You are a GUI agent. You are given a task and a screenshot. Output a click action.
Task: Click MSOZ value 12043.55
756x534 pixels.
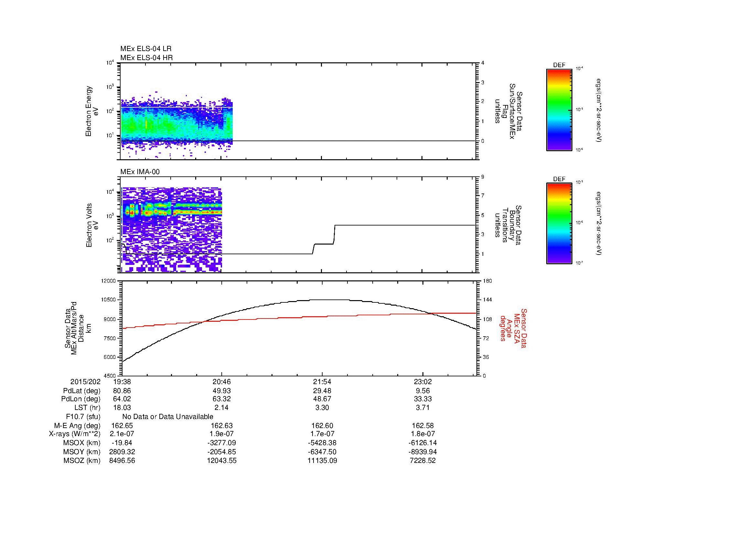click(222, 461)
